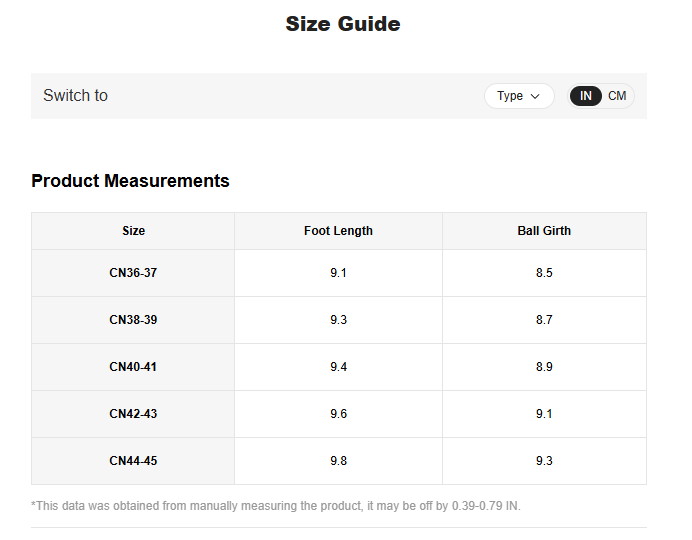
Task: Click the Foot Length column header
Action: (338, 231)
